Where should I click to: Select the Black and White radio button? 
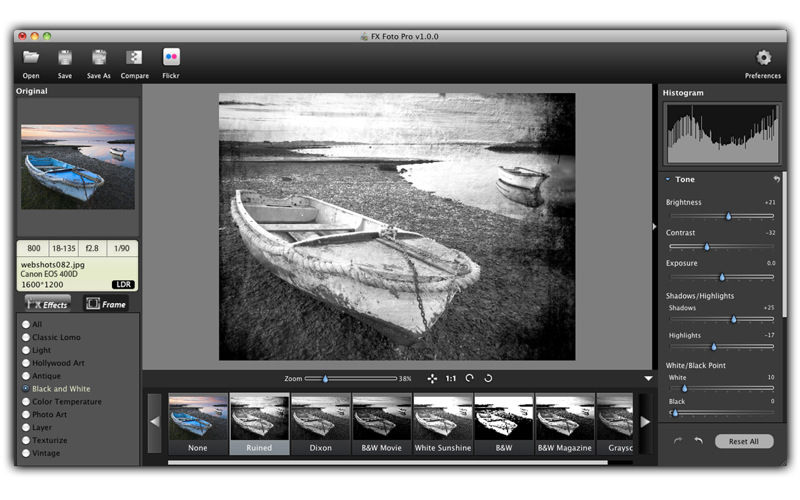click(26, 389)
